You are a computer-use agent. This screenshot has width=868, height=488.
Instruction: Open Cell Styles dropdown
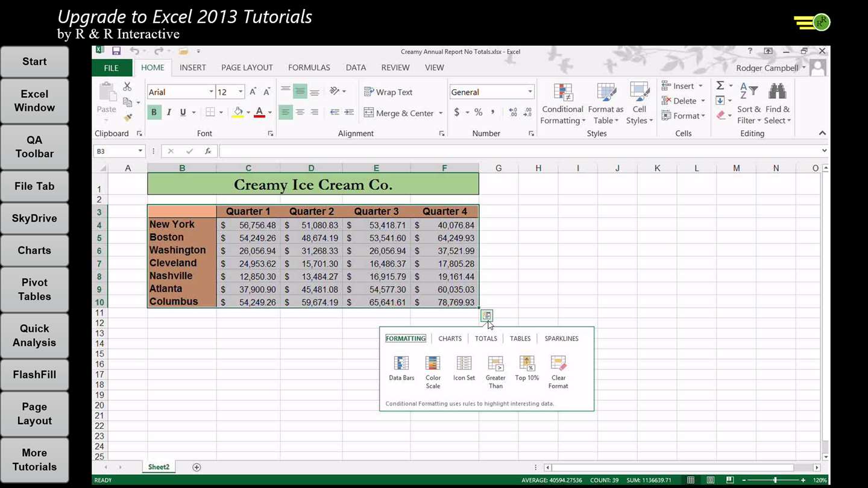(x=639, y=104)
